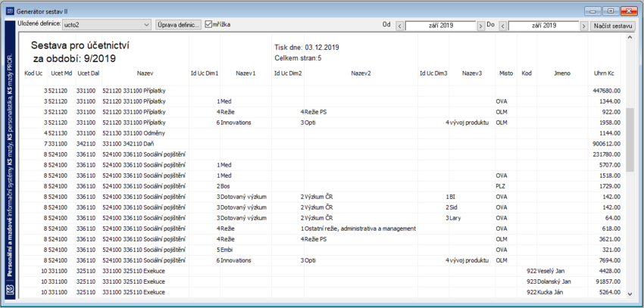Open the Uložené definice dropdown ucto2

click(107, 25)
